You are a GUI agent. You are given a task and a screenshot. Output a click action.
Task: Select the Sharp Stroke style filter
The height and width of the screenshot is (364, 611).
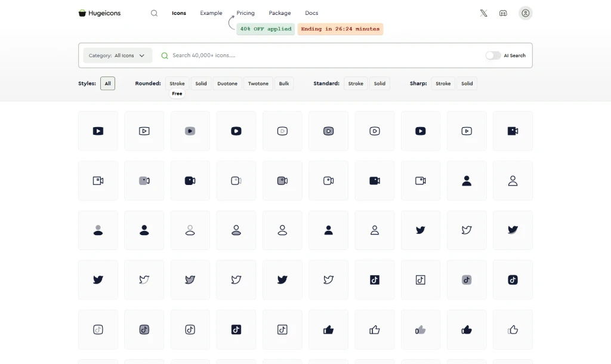click(x=443, y=84)
